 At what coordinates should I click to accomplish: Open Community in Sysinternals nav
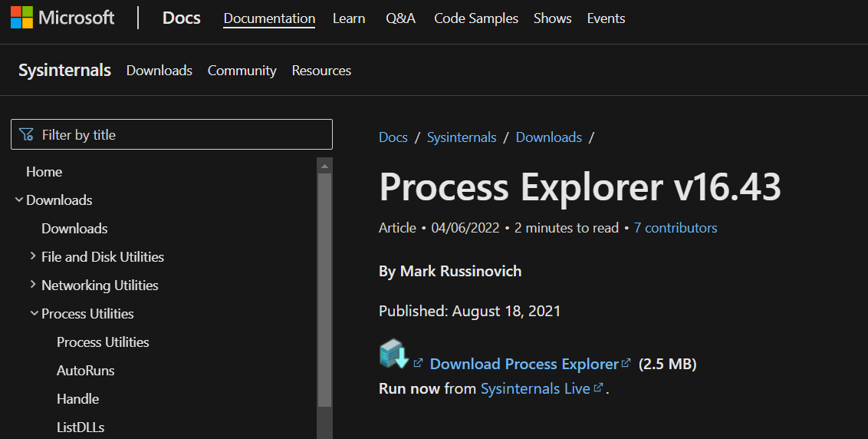point(242,71)
